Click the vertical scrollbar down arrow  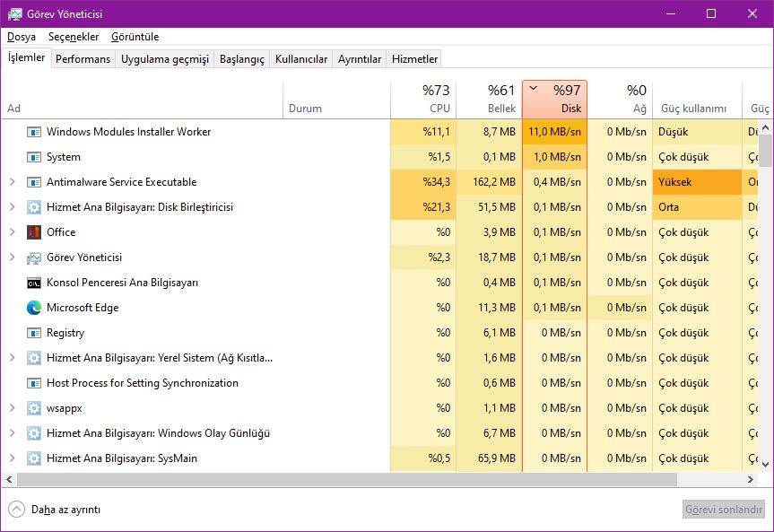click(765, 465)
